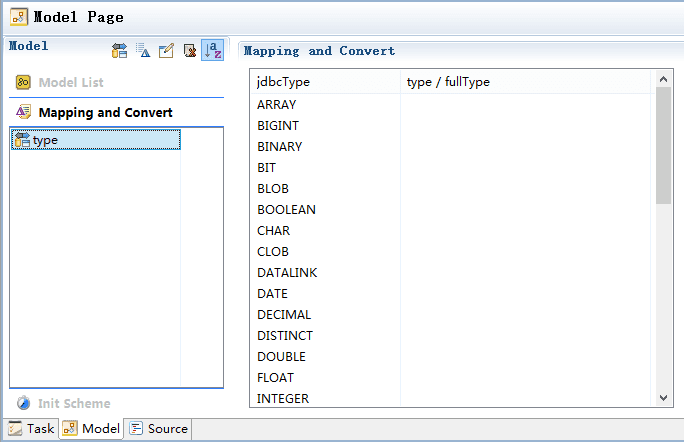Click the table vertical scrollbar thumb
This screenshot has width=684, height=442.
tap(663, 145)
